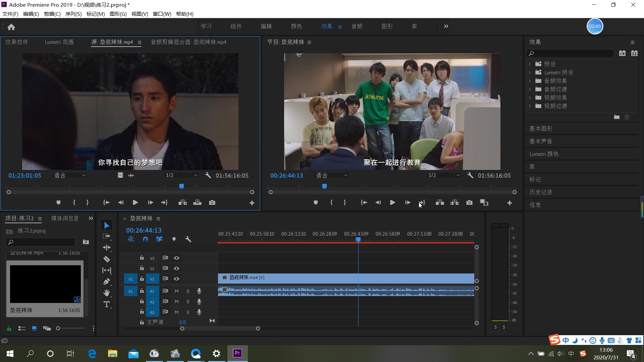Play the program monitor sequence

[392, 203]
